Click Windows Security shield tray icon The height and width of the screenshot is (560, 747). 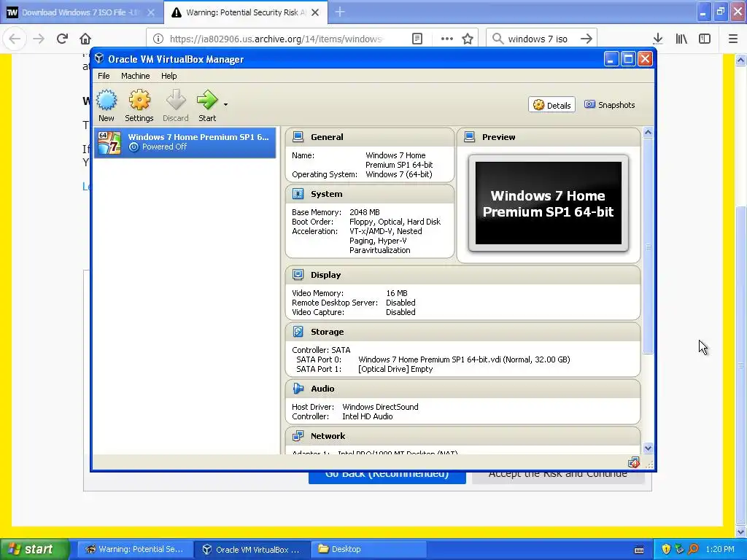pos(666,549)
